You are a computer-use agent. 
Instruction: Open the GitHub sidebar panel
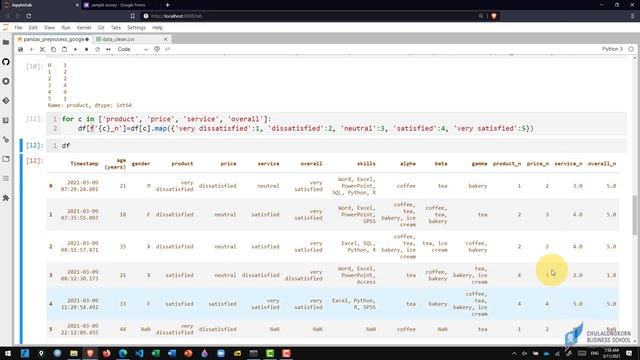tap(6, 62)
